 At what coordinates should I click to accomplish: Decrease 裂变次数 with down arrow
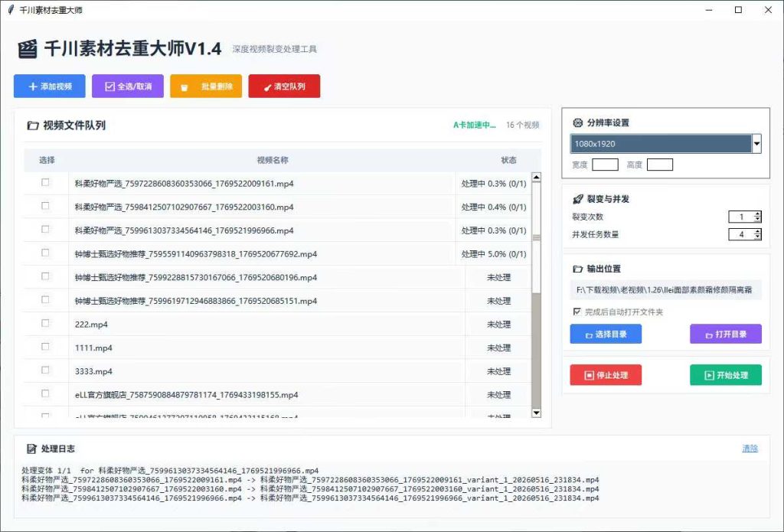pos(757,220)
